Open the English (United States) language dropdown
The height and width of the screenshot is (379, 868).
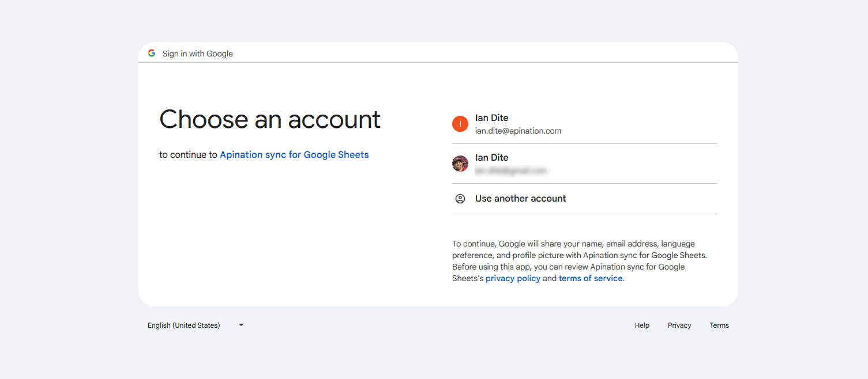coord(196,325)
